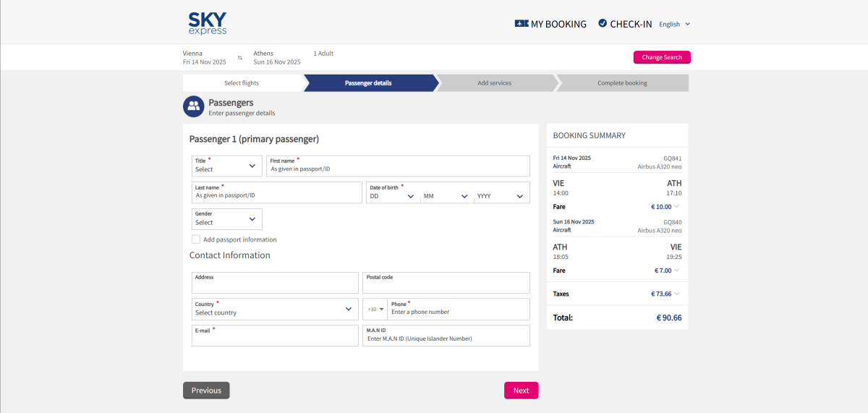
Task: Open the English language selector
Action: pos(674,24)
